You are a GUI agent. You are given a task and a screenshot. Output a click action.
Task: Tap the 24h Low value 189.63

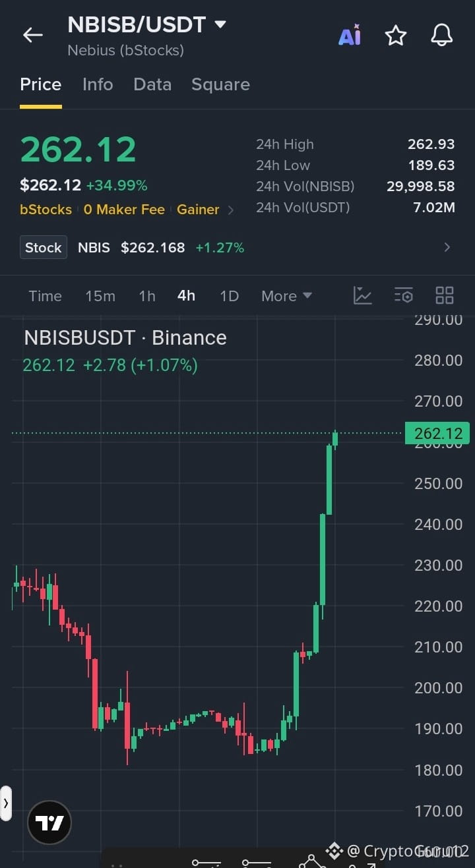point(431,165)
